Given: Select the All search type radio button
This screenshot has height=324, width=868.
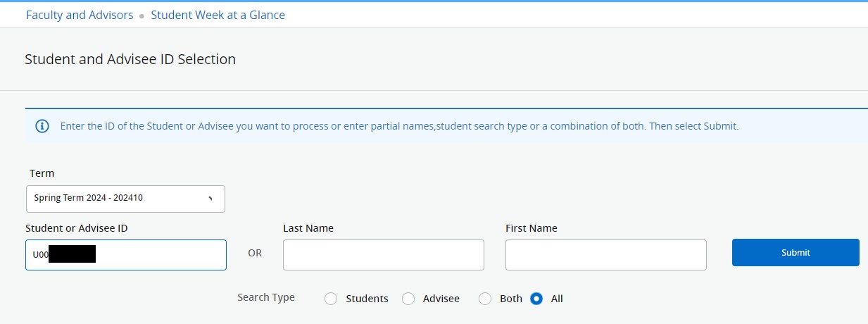Looking at the screenshot, I should (536, 299).
